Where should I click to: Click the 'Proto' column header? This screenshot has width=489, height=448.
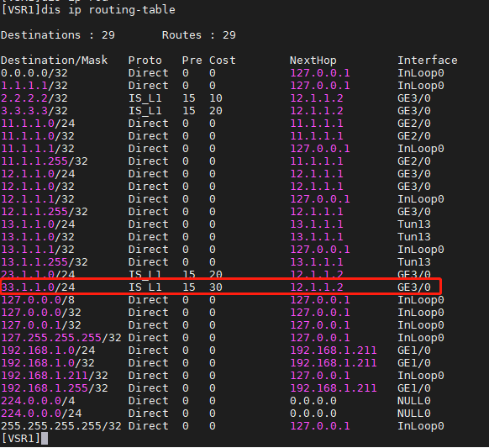(x=145, y=61)
